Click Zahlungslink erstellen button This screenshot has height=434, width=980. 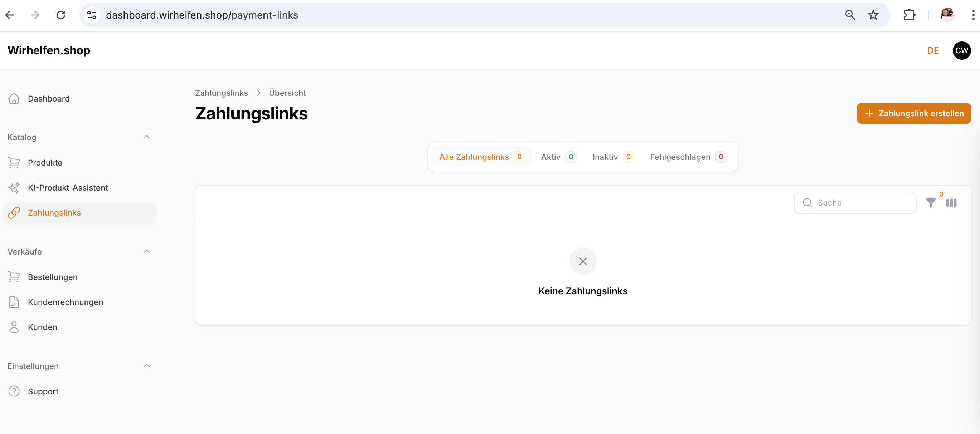[913, 113]
